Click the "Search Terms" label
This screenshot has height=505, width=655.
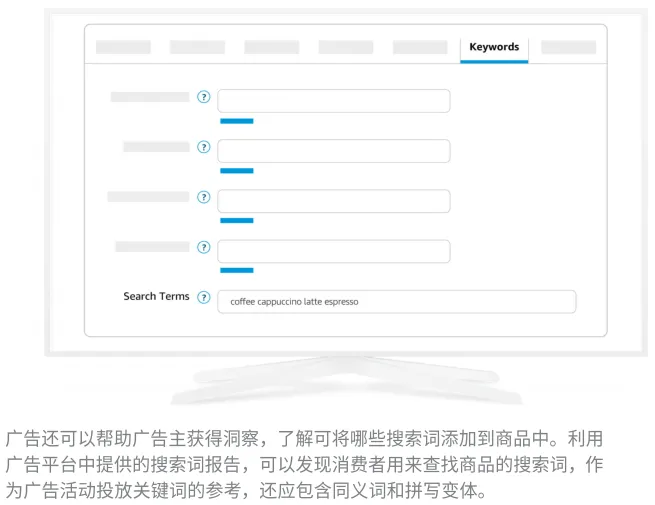click(156, 296)
